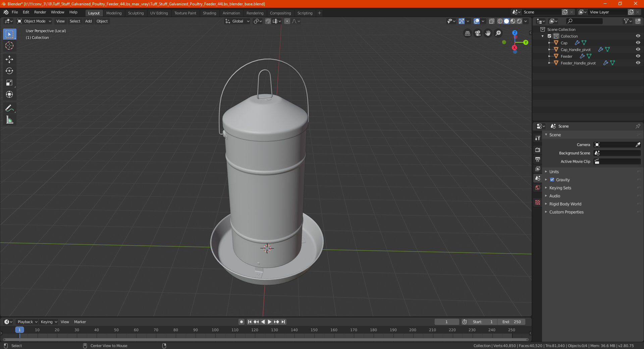Expand the Units panel
Viewport: 644px width, 349px height.
pyautogui.click(x=554, y=172)
